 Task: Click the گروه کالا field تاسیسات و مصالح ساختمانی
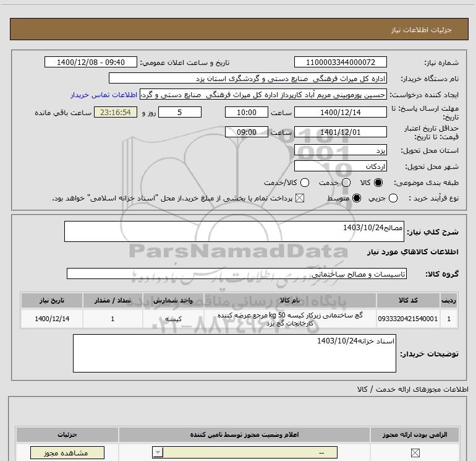coord(237,274)
